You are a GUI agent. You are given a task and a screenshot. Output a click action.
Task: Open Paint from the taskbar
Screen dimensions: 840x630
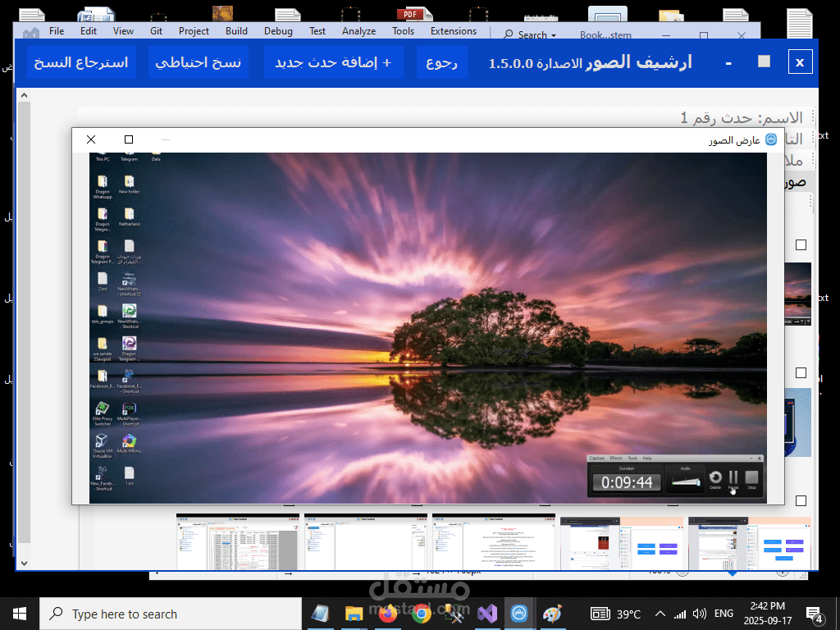552,614
